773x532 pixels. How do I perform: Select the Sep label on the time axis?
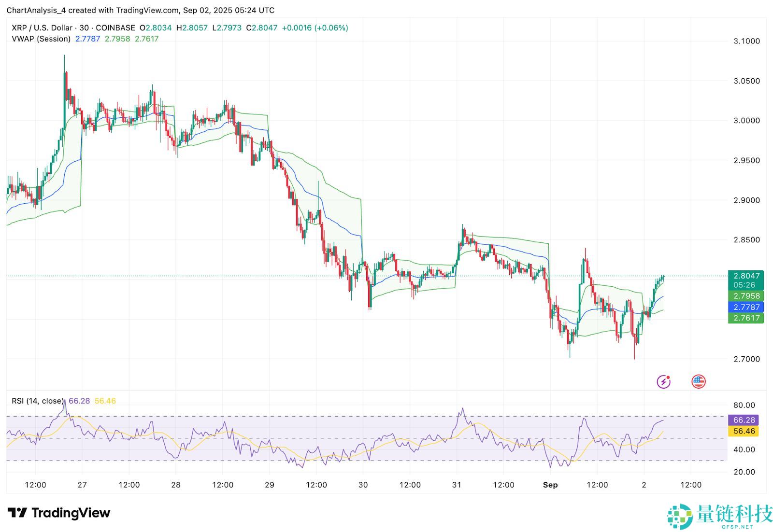(x=550, y=485)
